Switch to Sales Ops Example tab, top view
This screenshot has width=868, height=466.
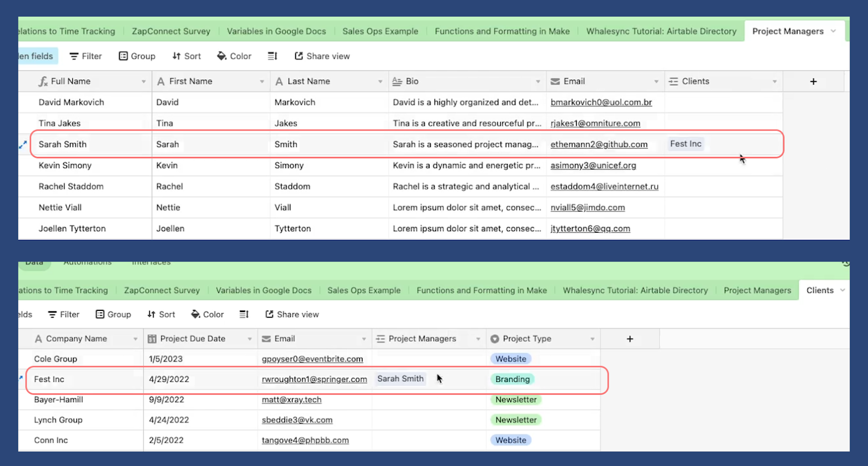coord(380,31)
